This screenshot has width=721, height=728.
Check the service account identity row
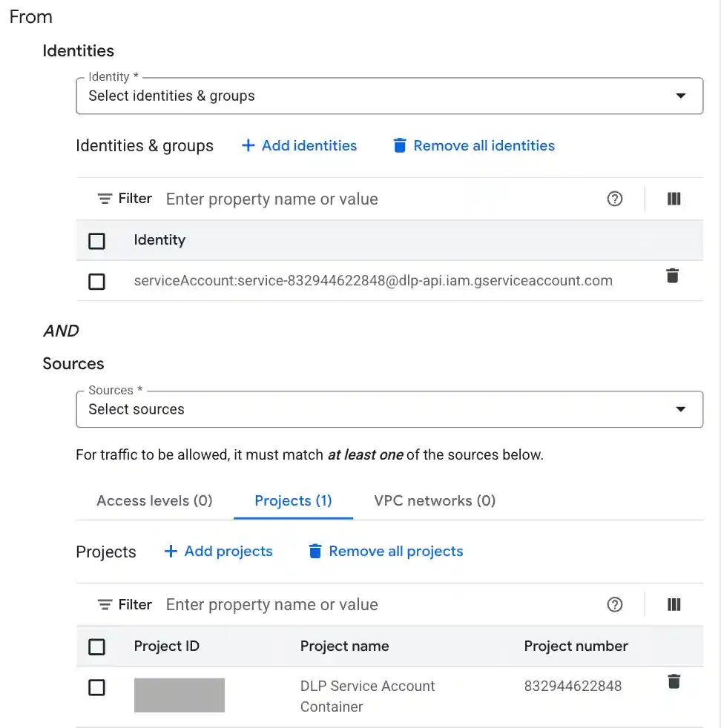97,281
